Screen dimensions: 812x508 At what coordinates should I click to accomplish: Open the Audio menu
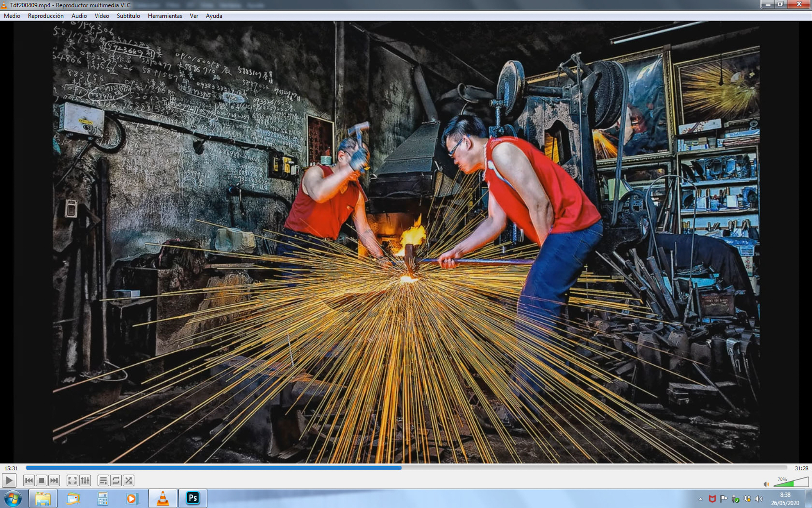tap(79, 16)
